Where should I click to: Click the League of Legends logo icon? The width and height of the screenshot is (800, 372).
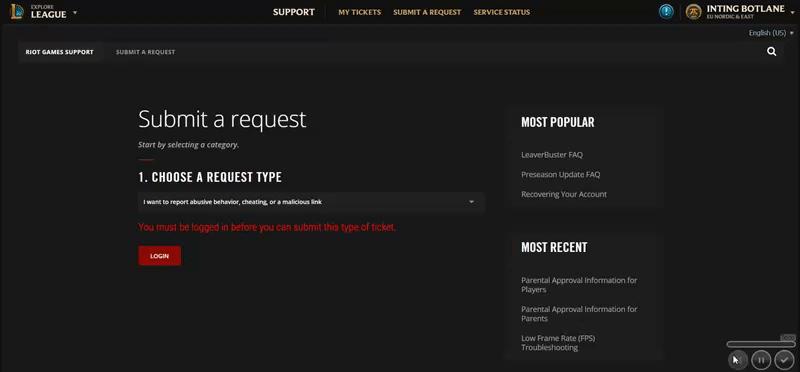click(x=17, y=11)
